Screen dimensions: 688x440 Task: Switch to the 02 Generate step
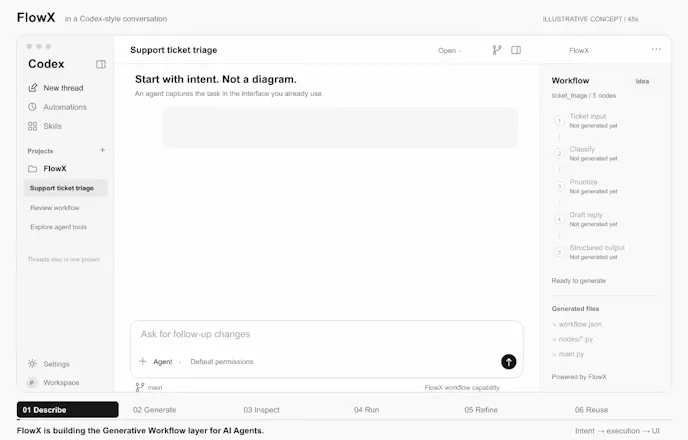coord(154,410)
